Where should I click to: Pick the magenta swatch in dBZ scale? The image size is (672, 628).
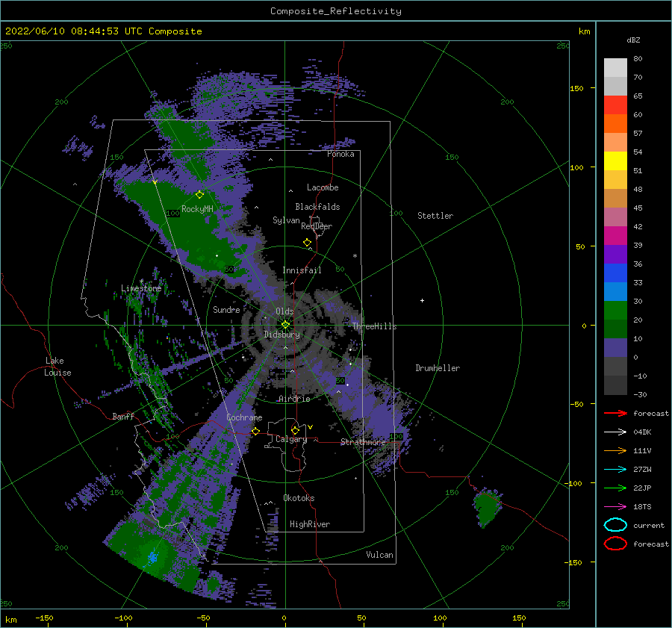coord(615,235)
